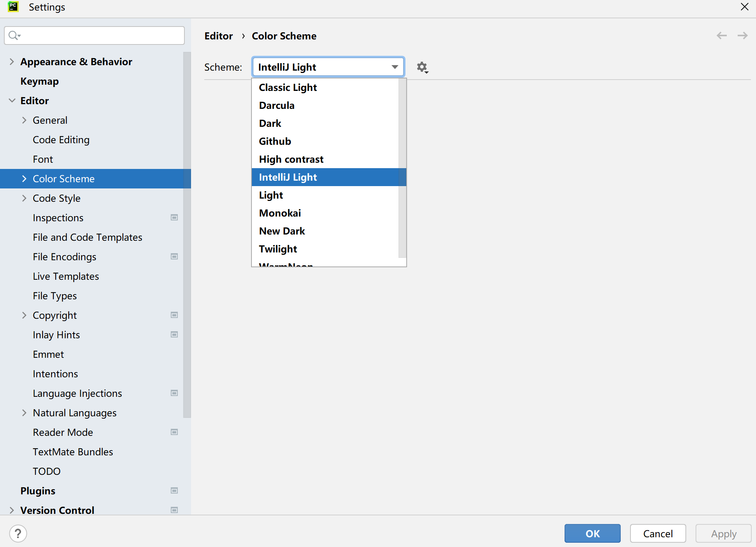Click the settings tree vertical scrollbar
Screen dimensions: 756x547
pyautogui.click(x=187, y=235)
